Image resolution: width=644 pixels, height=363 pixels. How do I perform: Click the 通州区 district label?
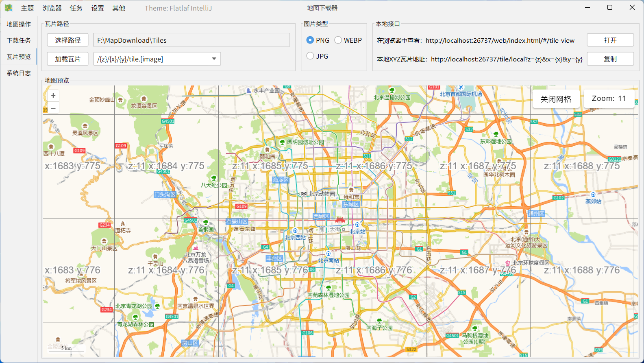pyautogui.click(x=536, y=214)
